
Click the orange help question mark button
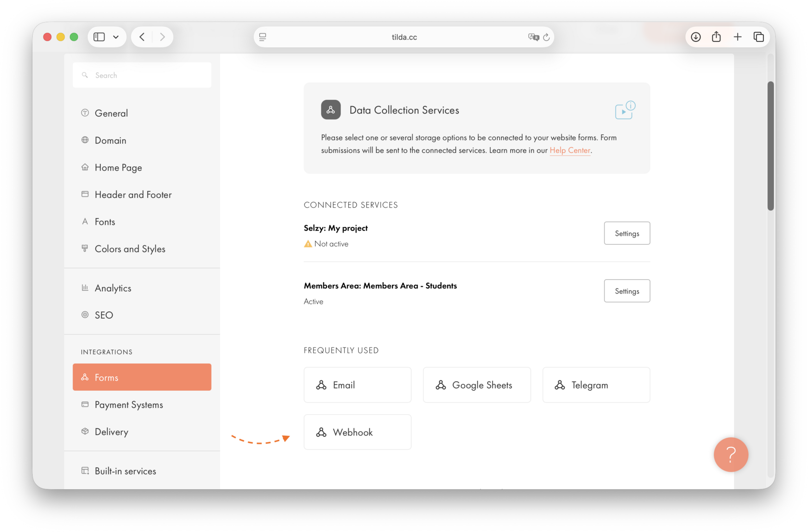(731, 454)
